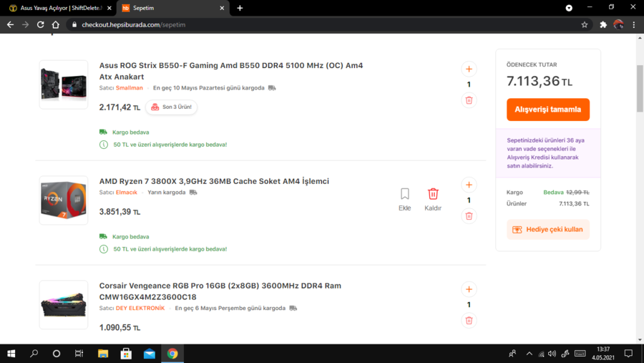Open File Explorer from taskbar
This screenshot has height=363, width=644.
(x=102, y=354)
